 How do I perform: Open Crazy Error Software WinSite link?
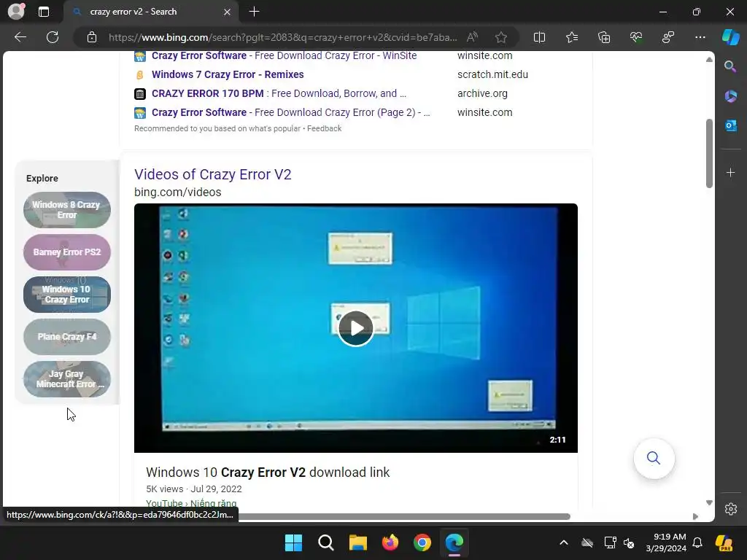click(x=284, y=55)
